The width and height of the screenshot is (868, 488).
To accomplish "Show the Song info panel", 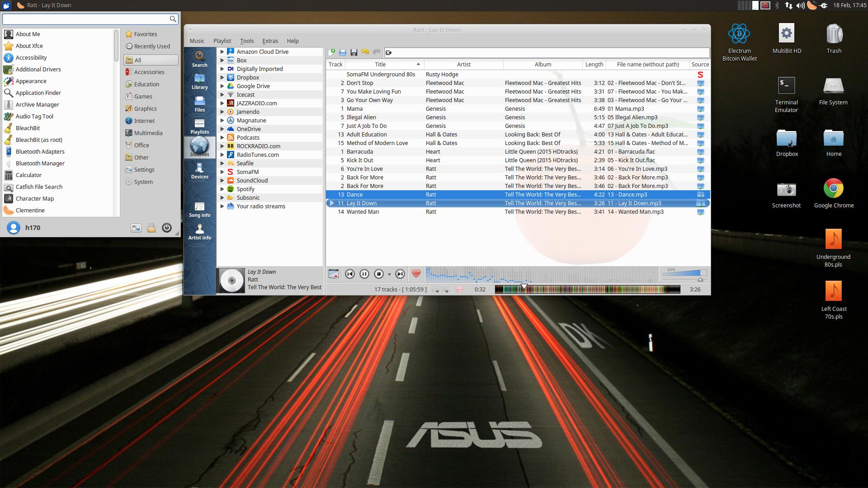I will point(199,209).
